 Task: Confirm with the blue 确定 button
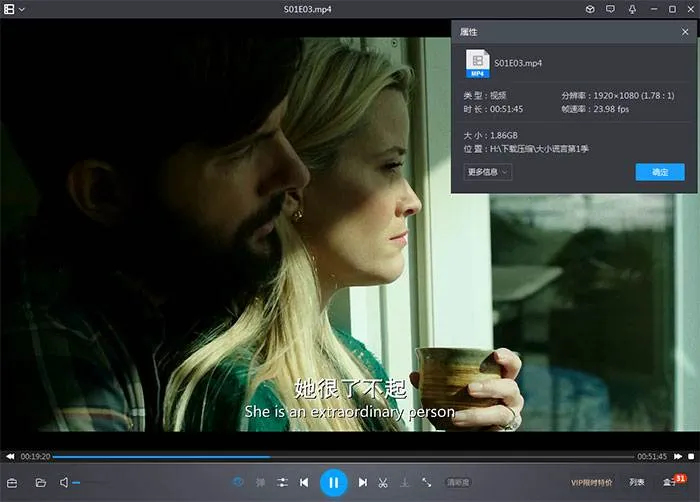click(660, 172)
